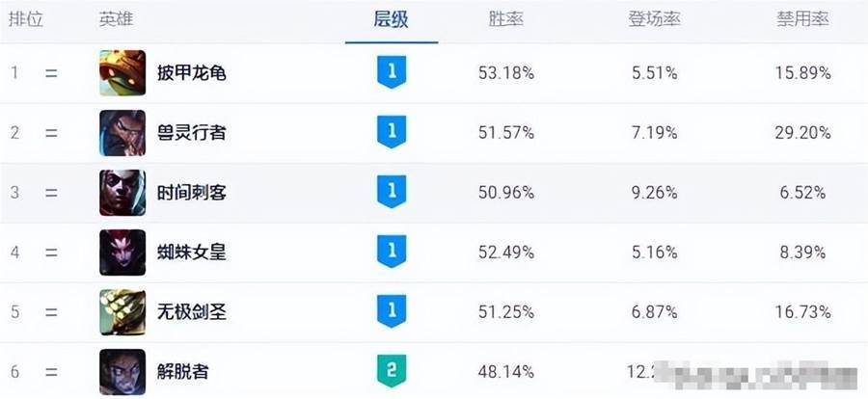Sort the list by 层级 column

tap(391, 20)
